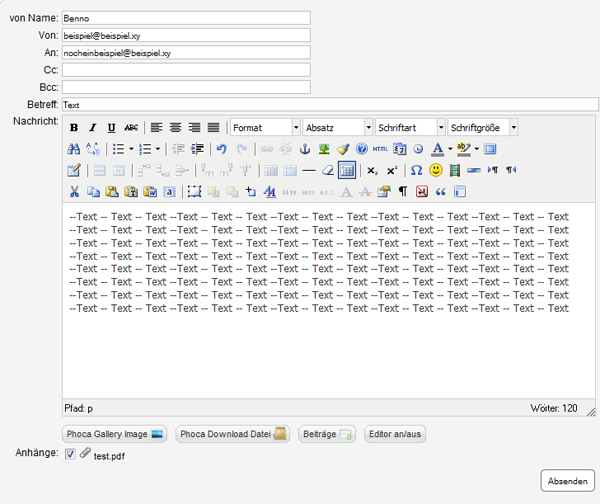Paste from clipboard
Viewport: 600px width, 504px height.
(112, 192)
